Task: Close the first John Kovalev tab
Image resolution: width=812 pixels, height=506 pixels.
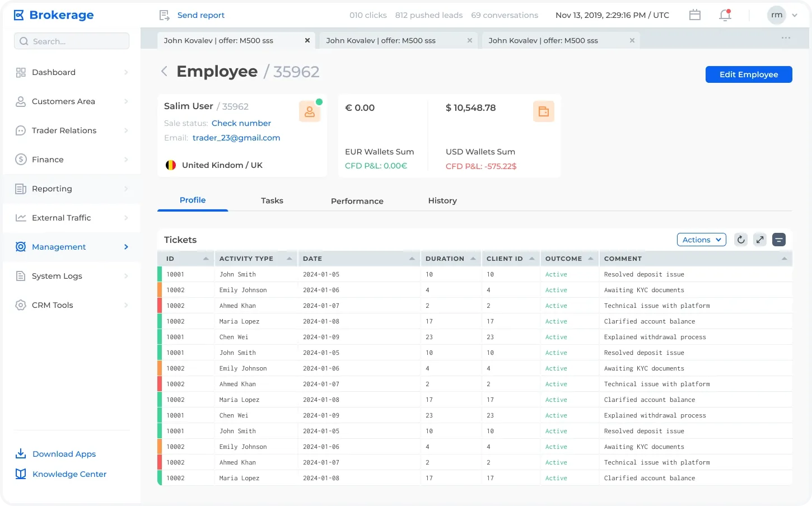Action: pyautogui.click(x=307, y=40)
